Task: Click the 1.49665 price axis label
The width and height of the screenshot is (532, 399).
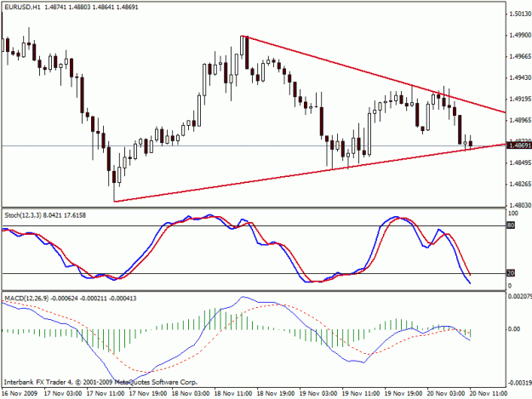Action: 520,56
